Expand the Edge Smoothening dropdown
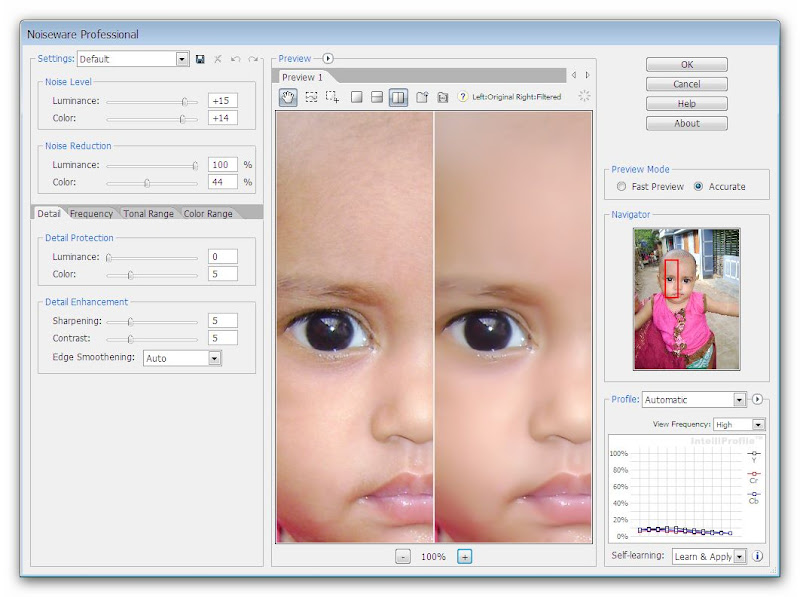The image size is (800, 597). [x=214, y=358]
